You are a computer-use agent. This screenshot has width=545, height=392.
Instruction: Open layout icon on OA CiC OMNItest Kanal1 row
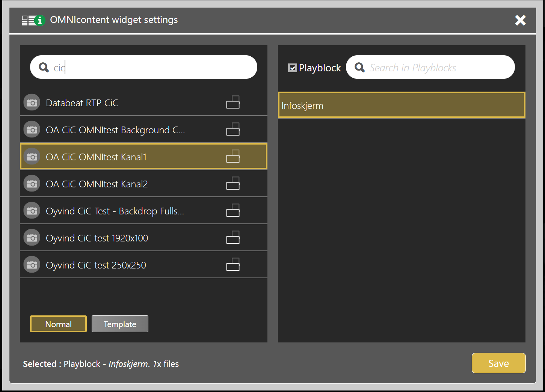click(233, 156)
